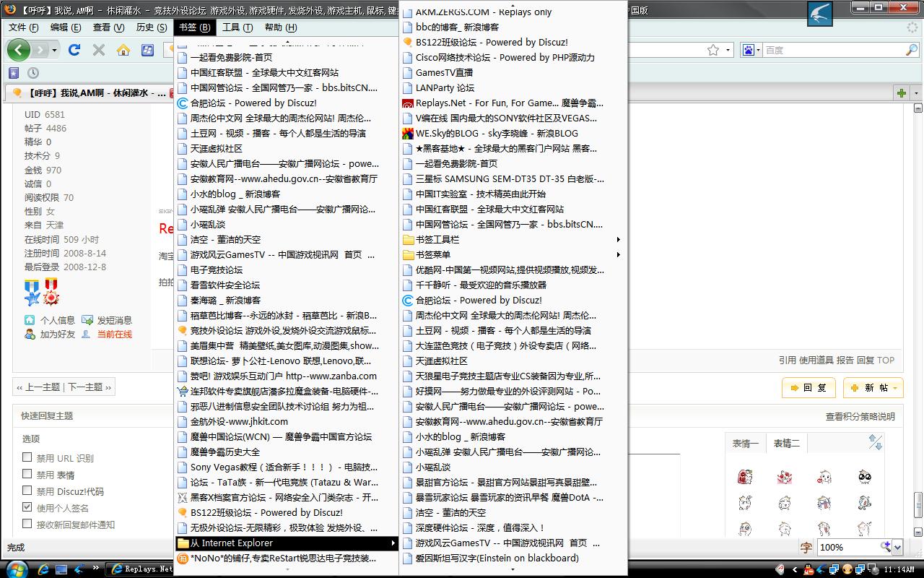Open a new tab with green plus

point(901,93)
